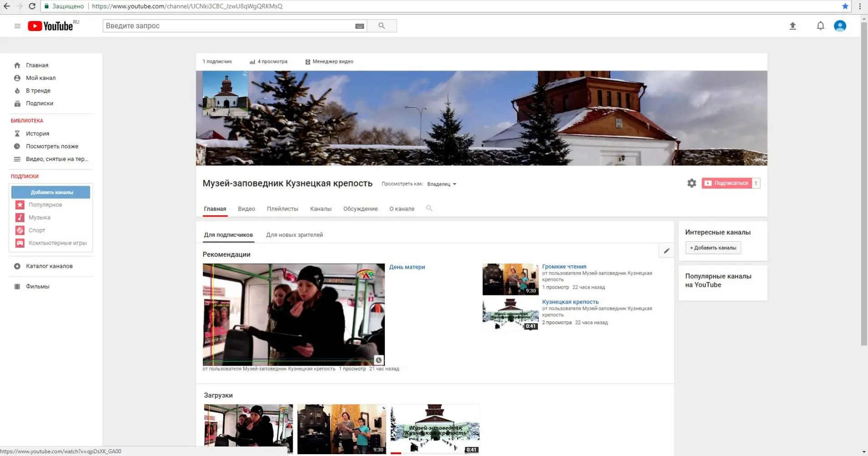Click the channel avatar image

coord(225,94)
